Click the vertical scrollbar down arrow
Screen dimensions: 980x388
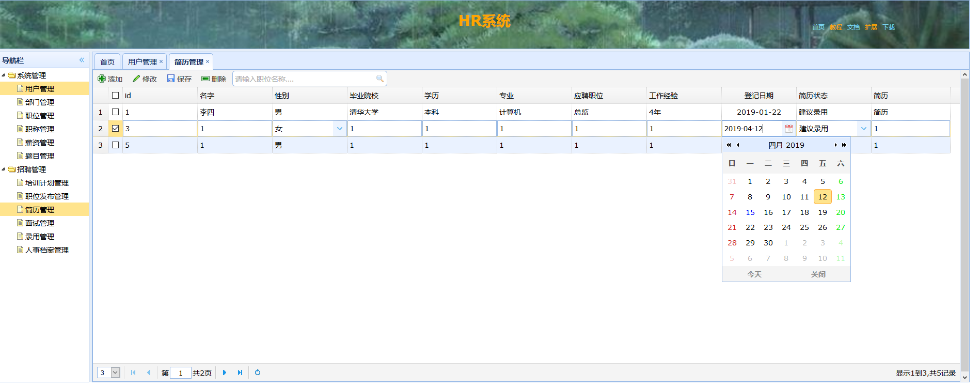[964, 378]
